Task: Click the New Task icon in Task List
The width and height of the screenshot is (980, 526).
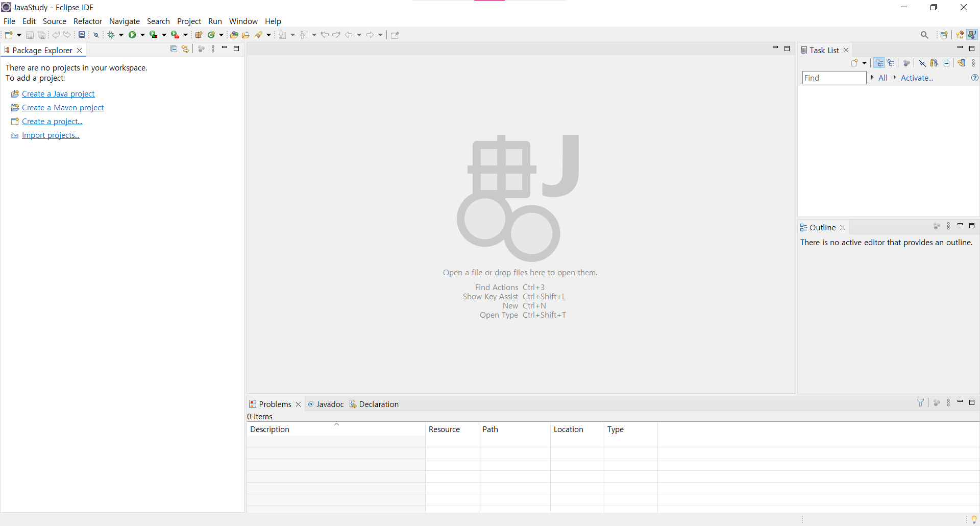Action: pyautogui.click(x=855, y=63)
